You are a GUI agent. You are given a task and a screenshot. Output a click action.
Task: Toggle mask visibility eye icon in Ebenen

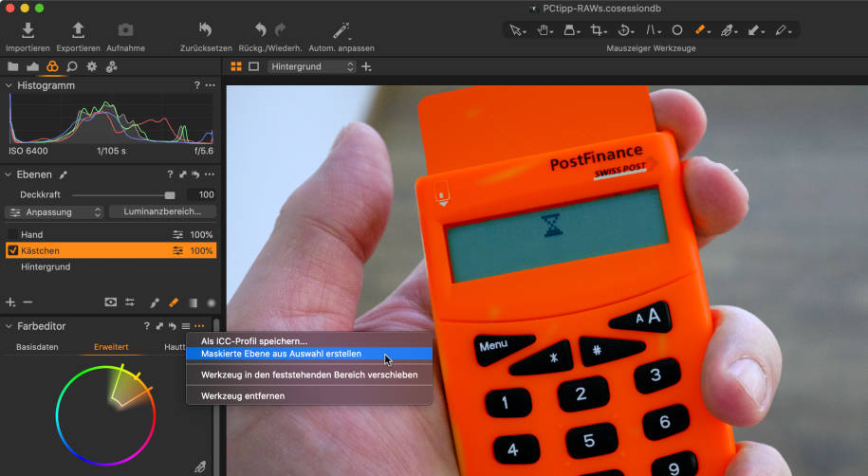point(111,302)
